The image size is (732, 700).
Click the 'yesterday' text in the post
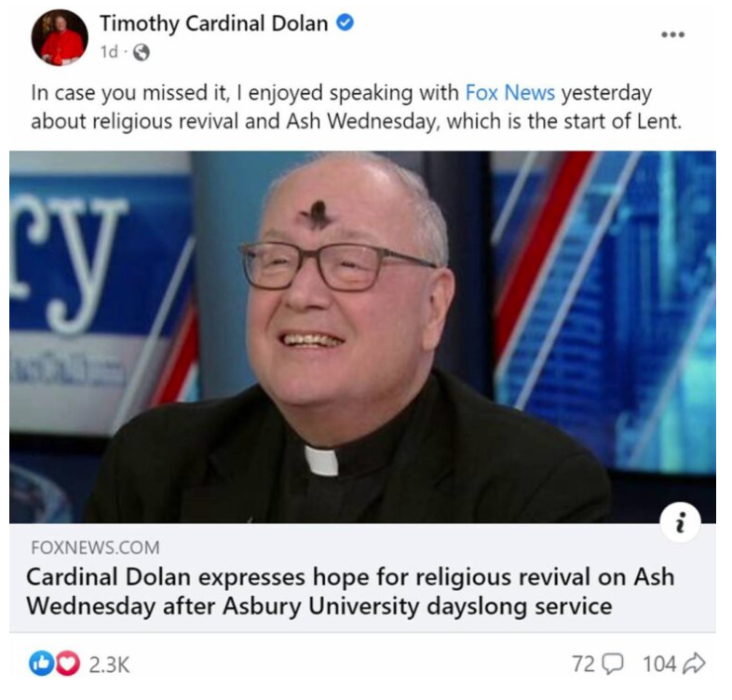coord(606,93)
